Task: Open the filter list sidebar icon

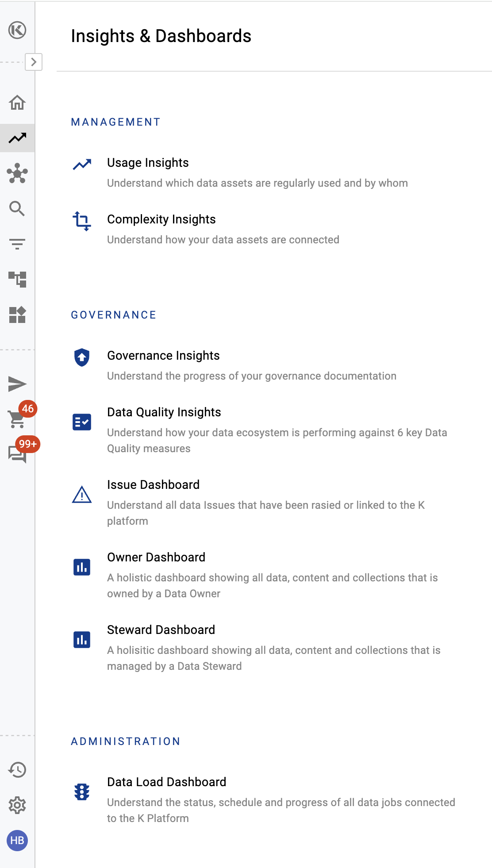Action: coord(17,244)
